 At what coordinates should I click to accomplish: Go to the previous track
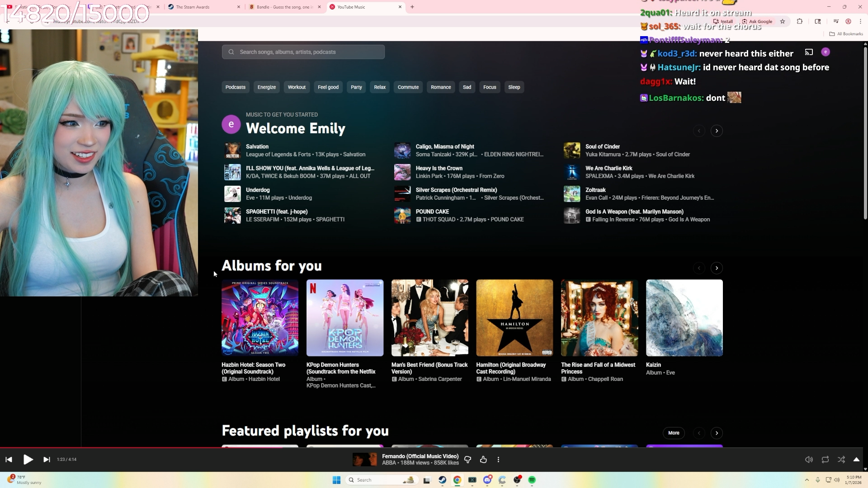point(9,460)
